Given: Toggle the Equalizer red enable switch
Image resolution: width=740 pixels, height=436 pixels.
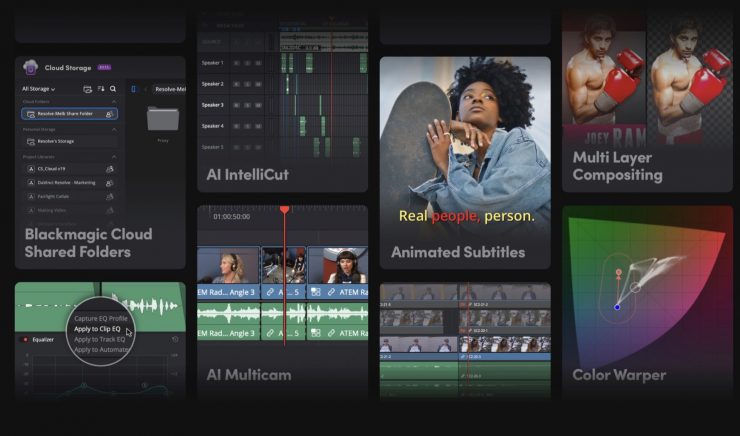Looking at the screenshot, I should (25, 339).
